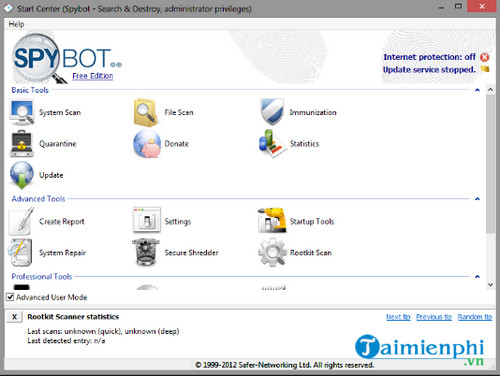Go to the Previous tip
The height and width of the screenshot is (376, 500).
tap(434, 317)
